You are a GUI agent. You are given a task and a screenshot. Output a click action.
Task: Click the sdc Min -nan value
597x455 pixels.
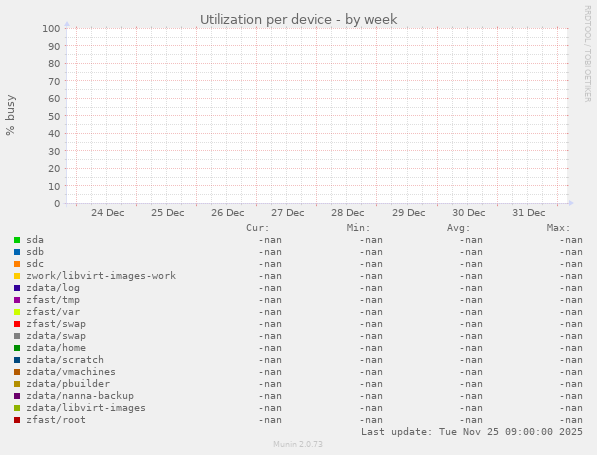[x=370, y=264]
